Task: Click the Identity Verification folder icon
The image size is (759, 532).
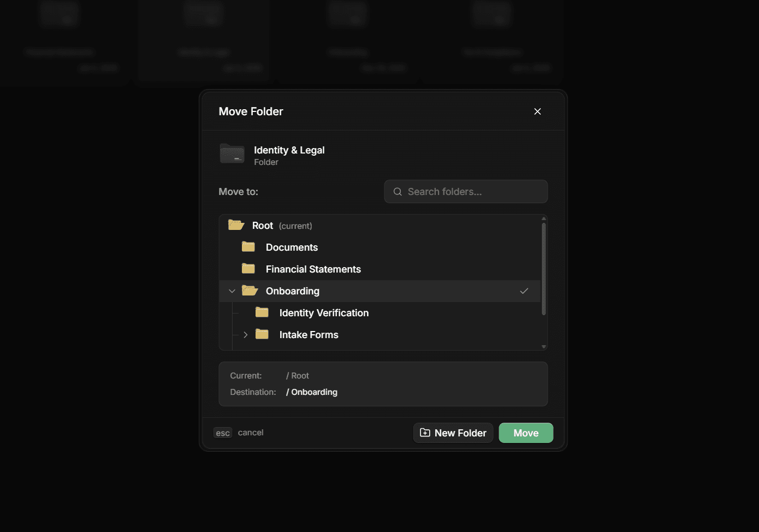Action: click(262, 312)
